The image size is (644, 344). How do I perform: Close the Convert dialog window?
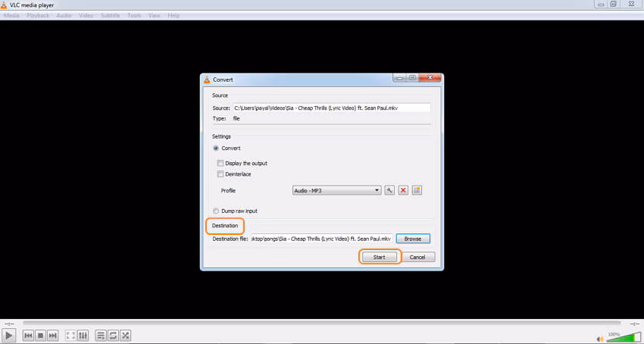pyautogui.click(x=430, y=78)
